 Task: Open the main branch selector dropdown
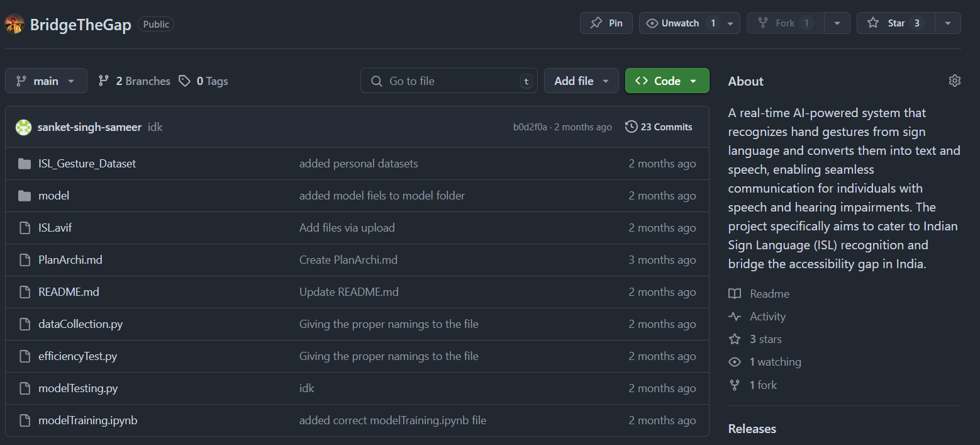point(46,81)
